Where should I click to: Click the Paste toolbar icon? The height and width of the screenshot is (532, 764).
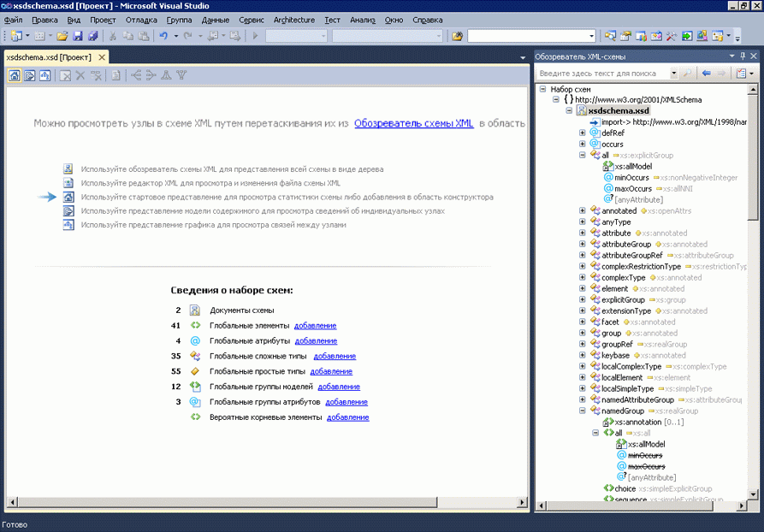pos(144,36)
